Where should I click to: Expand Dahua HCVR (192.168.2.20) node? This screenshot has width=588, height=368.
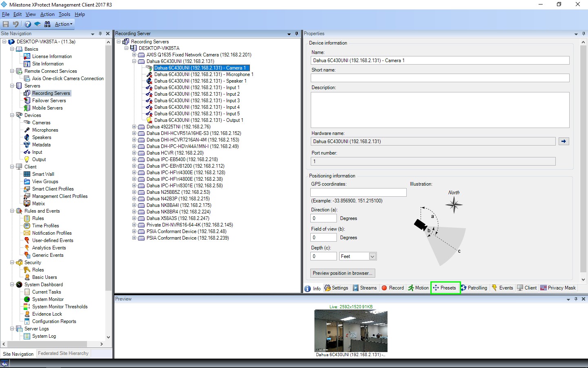coord(134,153)
